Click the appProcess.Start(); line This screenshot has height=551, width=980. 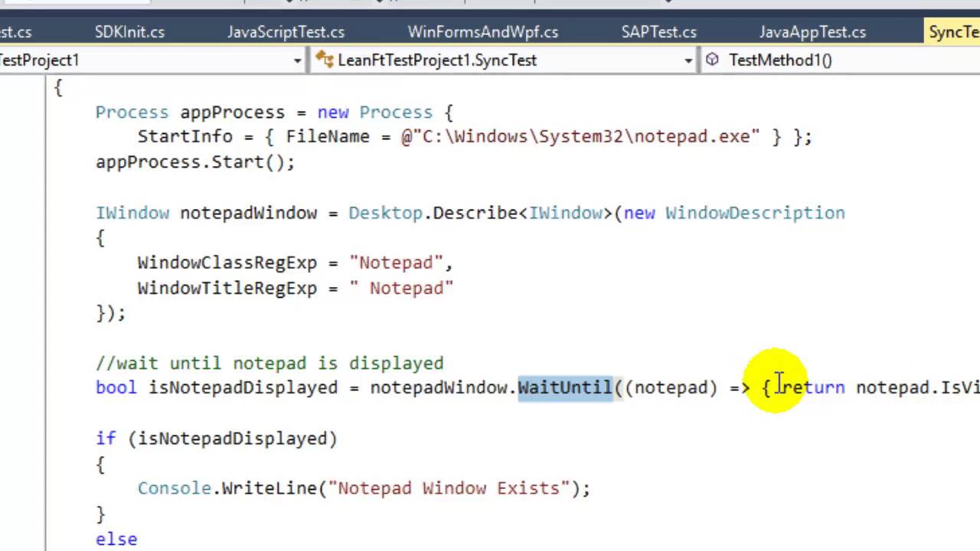tap(194, 162)
